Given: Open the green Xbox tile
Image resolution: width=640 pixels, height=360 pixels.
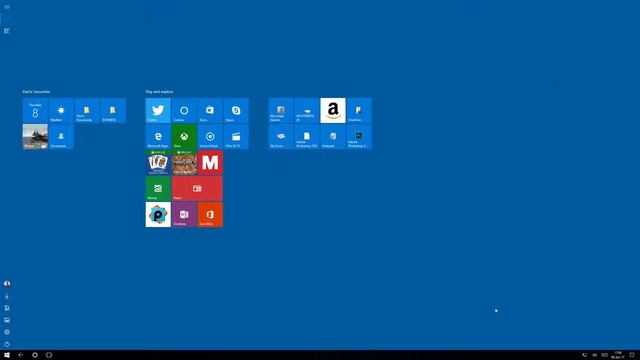Looking at the screenshot, I should tap(184, 136).
